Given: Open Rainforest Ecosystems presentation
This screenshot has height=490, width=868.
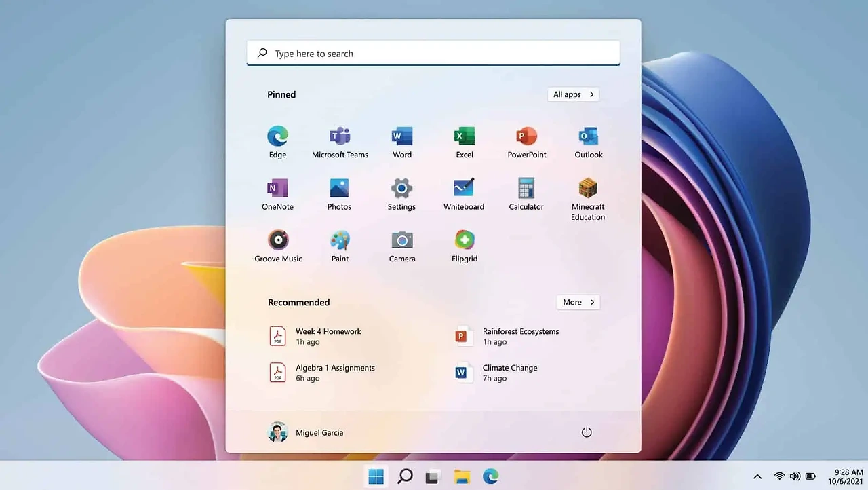Looking at the screenshot, I should [507, 336].
